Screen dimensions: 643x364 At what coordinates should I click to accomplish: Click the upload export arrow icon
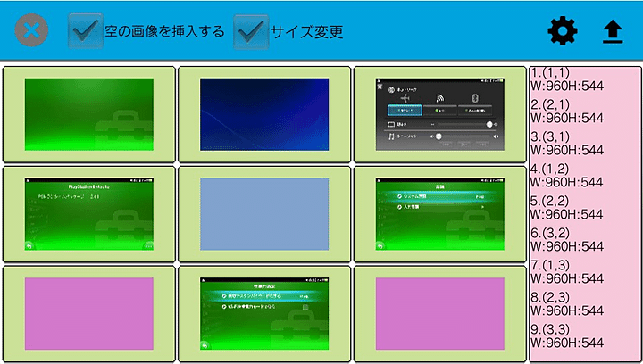click(612, 32)
